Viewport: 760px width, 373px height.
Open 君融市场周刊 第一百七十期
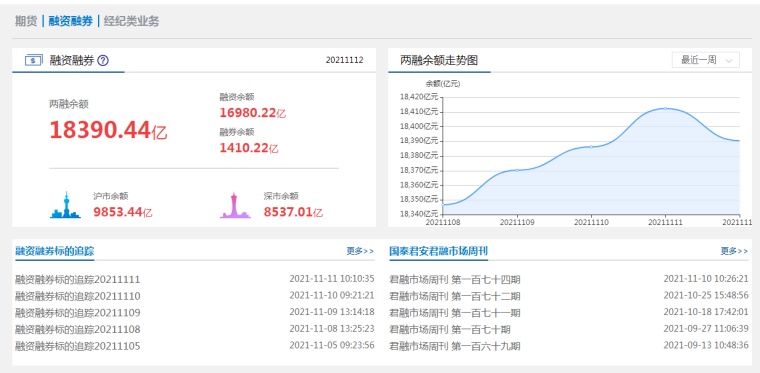(450, 329)
